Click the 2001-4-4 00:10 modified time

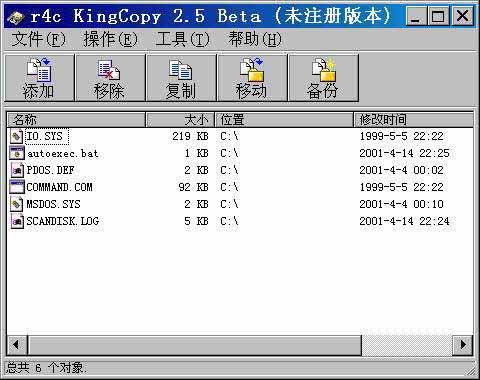[x=401, y=204]
